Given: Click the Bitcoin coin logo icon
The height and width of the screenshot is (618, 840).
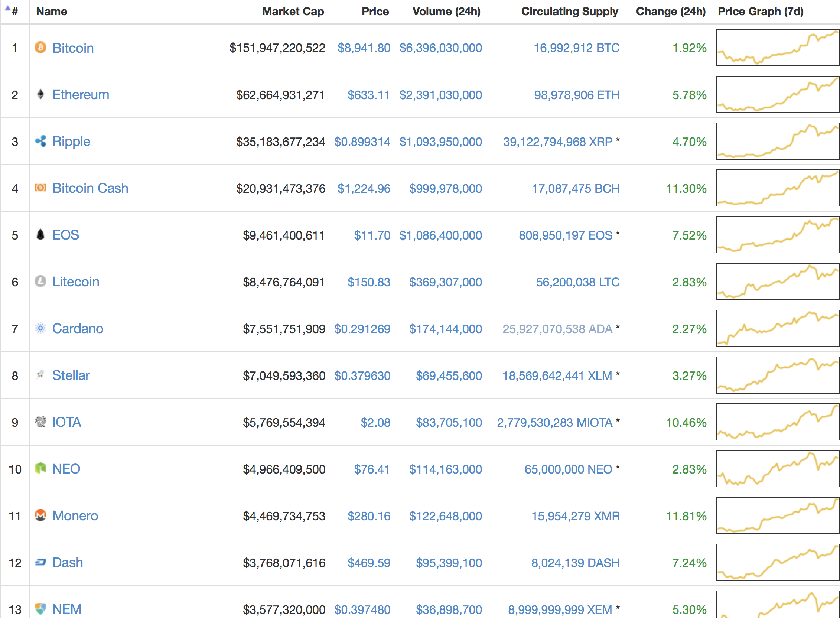Looking at the screenshot, I should [x=40, y=48].
